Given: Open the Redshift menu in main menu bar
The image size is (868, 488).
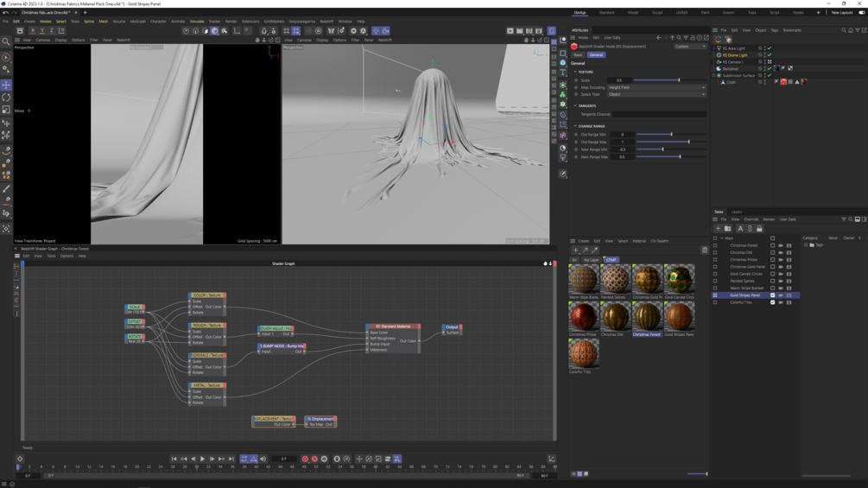Looking at the screenshot, I should [326, 21].
